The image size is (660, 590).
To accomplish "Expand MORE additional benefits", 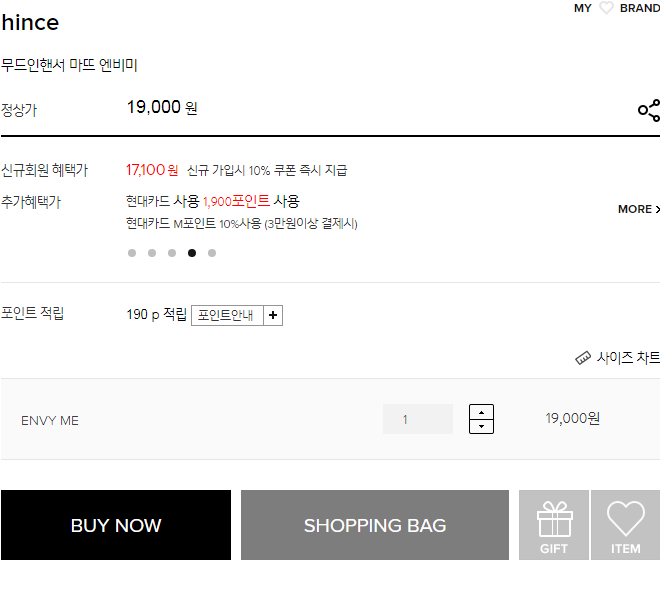I will (639, 209).
